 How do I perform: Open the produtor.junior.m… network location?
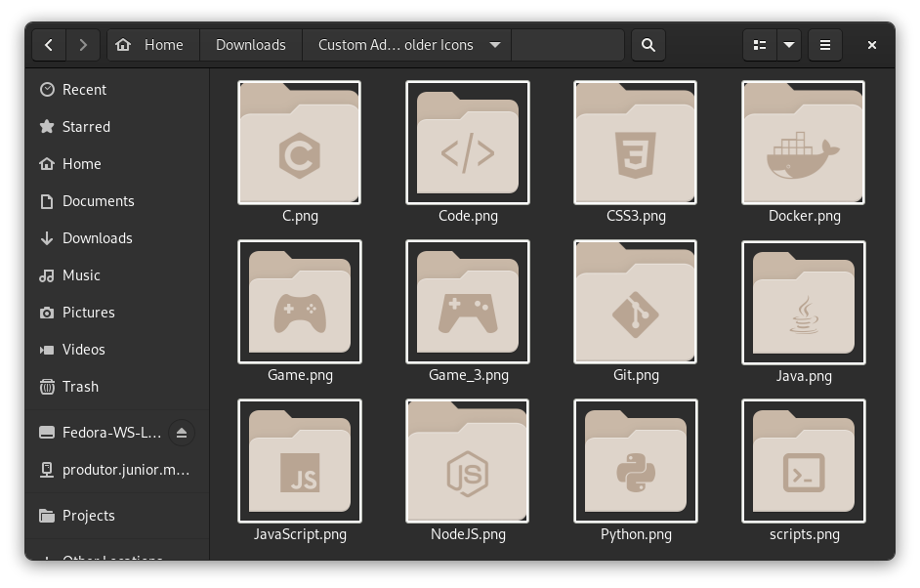click(x=117, y=470)
